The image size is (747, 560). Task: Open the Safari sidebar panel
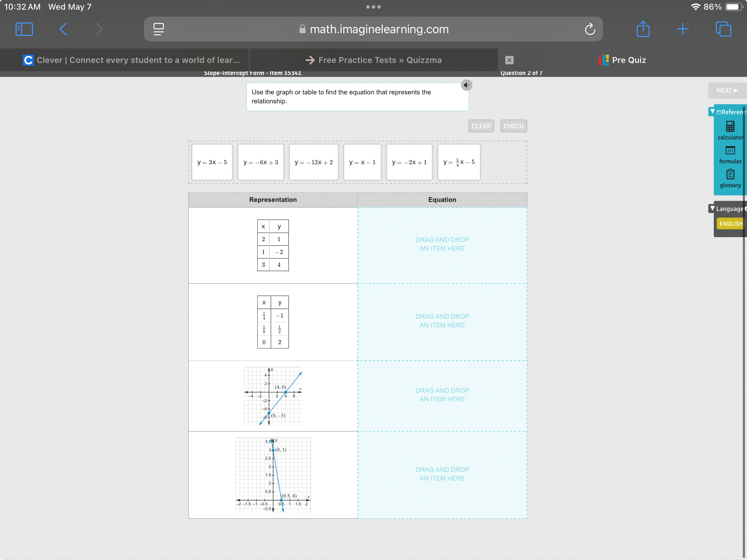point(24,29)
